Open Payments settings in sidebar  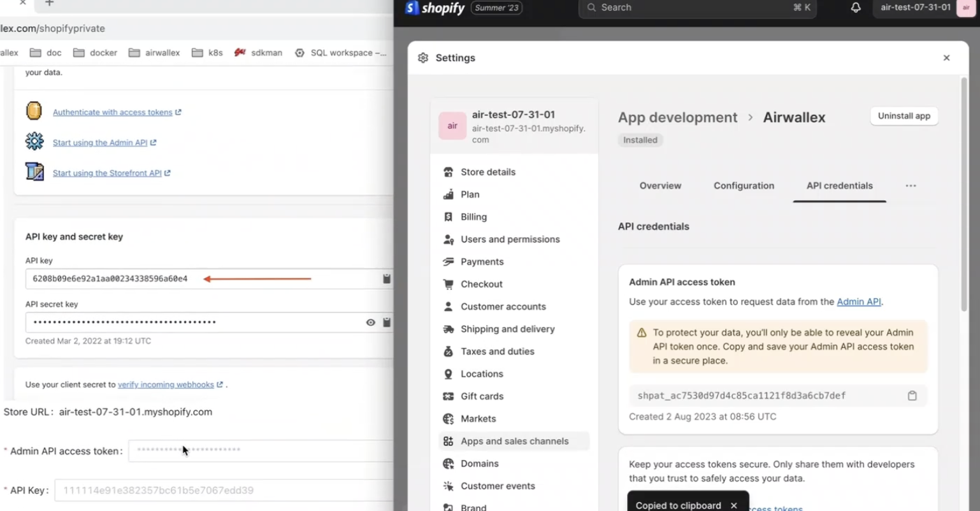coord(482,262)
